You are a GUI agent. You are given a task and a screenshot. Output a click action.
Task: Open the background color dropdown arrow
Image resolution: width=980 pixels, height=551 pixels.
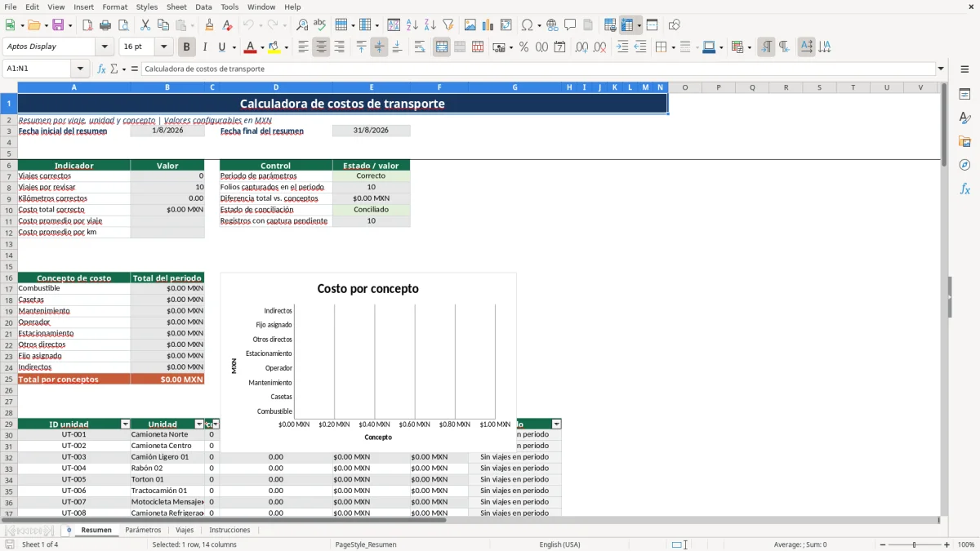286,47
